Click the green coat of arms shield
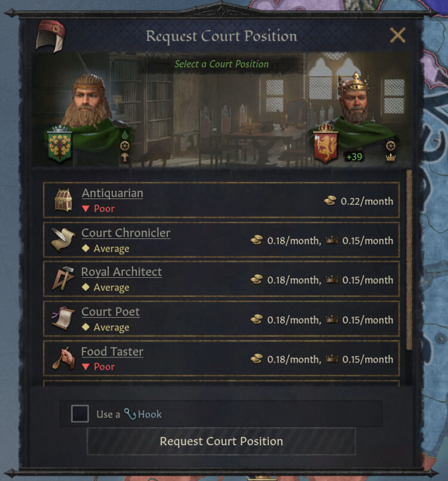448x481 pixels. click(x=59, y=145)
